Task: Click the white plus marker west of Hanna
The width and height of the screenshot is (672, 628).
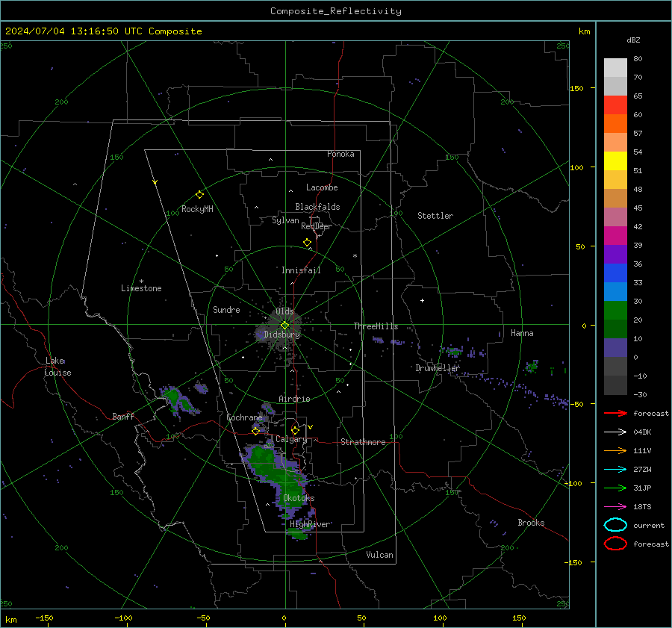Action: (422, 300)
